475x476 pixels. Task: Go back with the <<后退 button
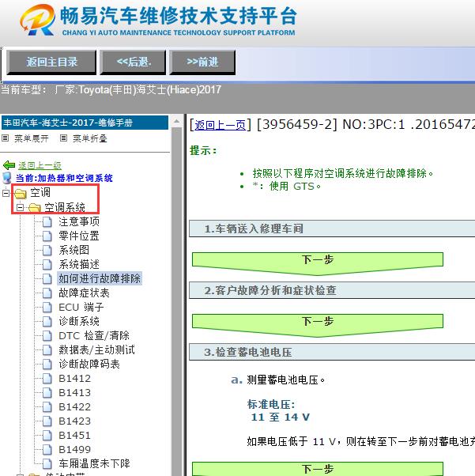click(133, 62)
